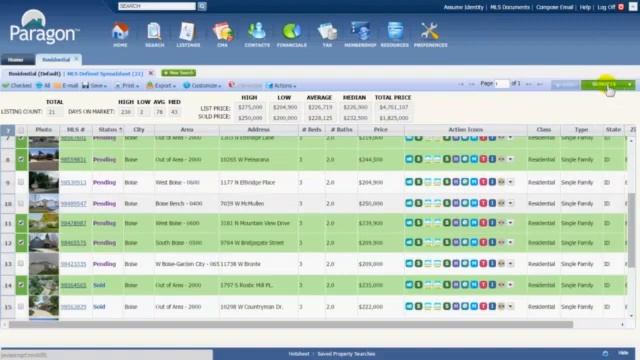Click the green New Search button
640x360 pixels.
179,73
